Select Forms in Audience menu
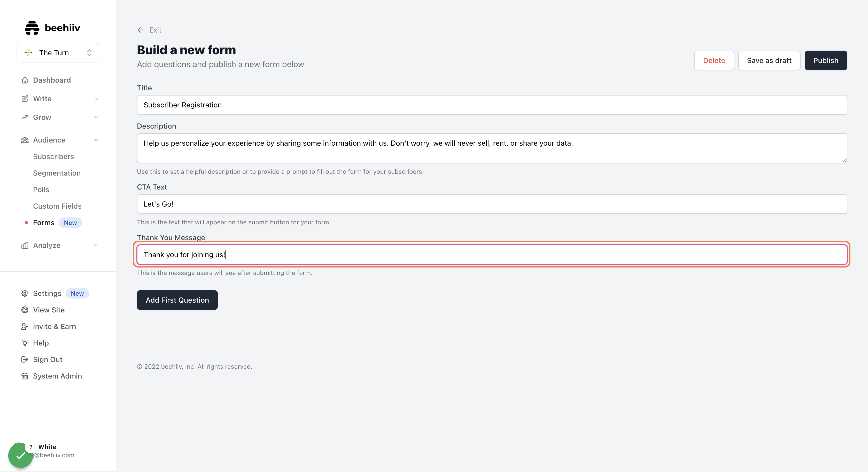The width and height of the screenshot is (868, 472). pyautogui.click(x=43, y=223)
